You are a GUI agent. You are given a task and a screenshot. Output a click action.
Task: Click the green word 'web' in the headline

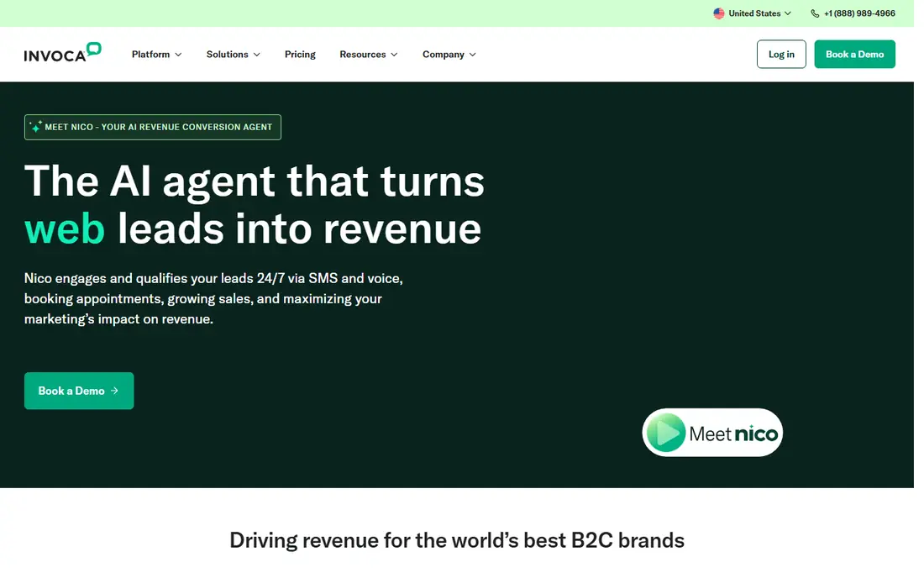tap(65, 229)
